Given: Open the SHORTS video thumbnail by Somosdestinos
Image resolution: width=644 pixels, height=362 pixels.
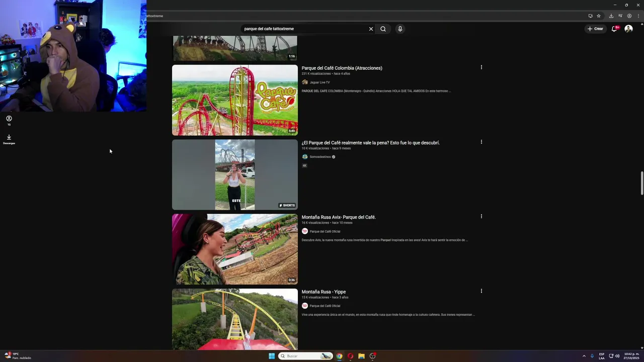Looking at the screenshot, I should (x=235, y=174).
